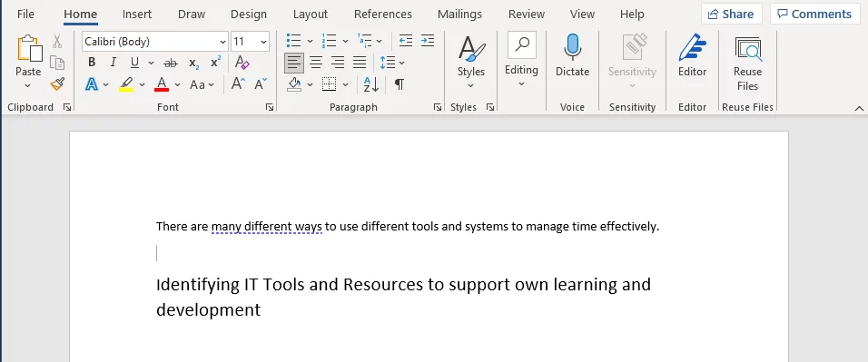
Task: Increase the font size
Action: [x=238, y=84]
